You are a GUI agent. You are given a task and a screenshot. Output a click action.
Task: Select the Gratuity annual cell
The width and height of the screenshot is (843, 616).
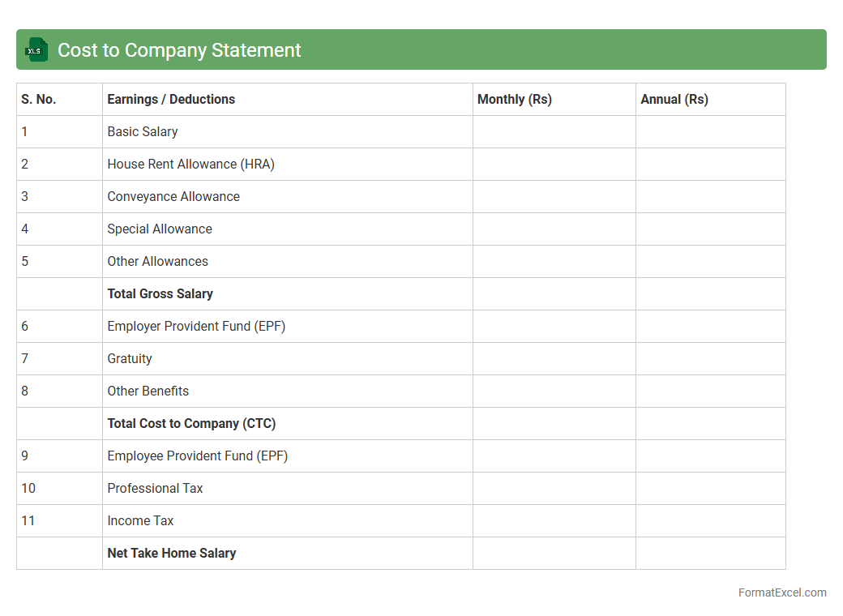(x=710, y=358)
